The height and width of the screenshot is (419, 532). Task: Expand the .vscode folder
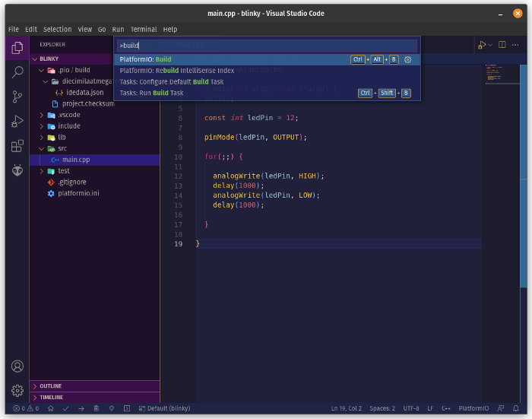point(68,115)
